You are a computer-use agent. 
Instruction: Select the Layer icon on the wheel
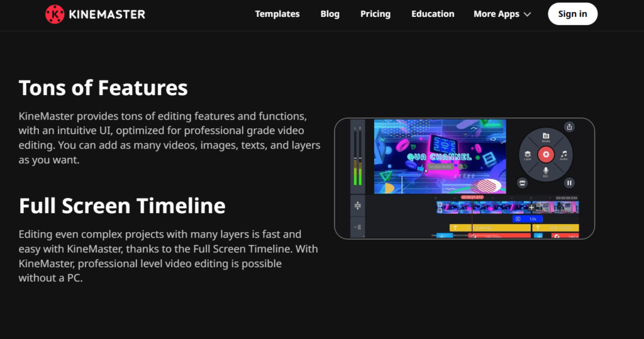[x=528, y=155]
